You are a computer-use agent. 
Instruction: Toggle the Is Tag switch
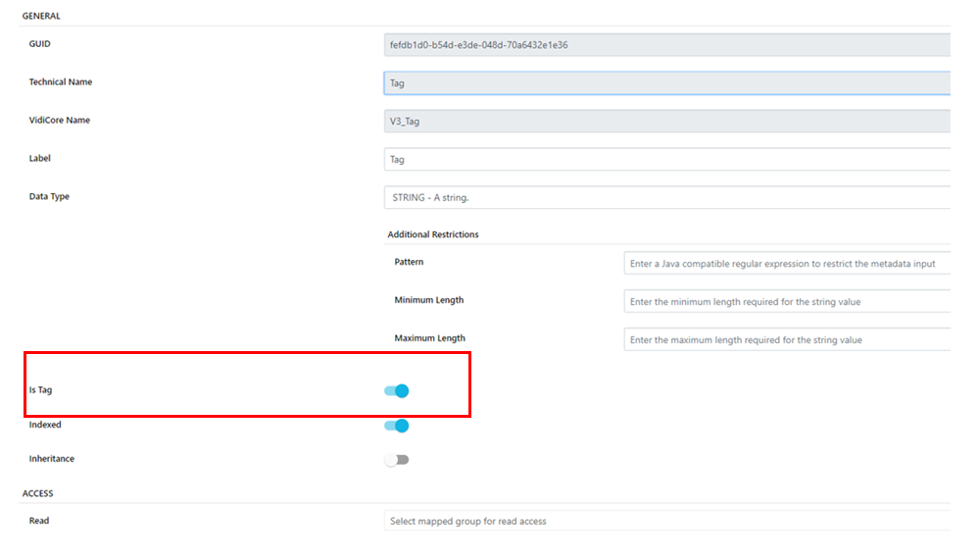click(x=396, y=390)
